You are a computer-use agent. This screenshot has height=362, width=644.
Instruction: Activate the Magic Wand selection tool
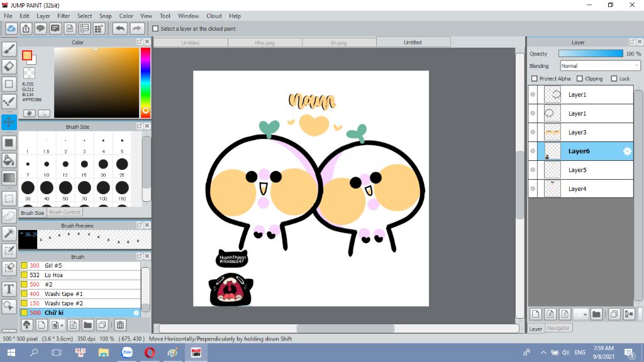pyautogui.click(x=9, y=233)
